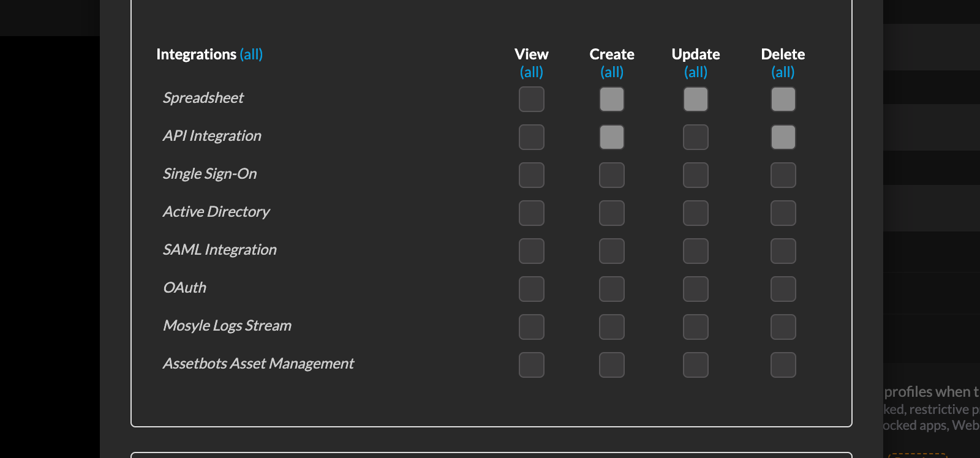This screenshot has height=458, width=980.
Task: Click the (all) link beside Integrations
Action: tap(251, 54)
